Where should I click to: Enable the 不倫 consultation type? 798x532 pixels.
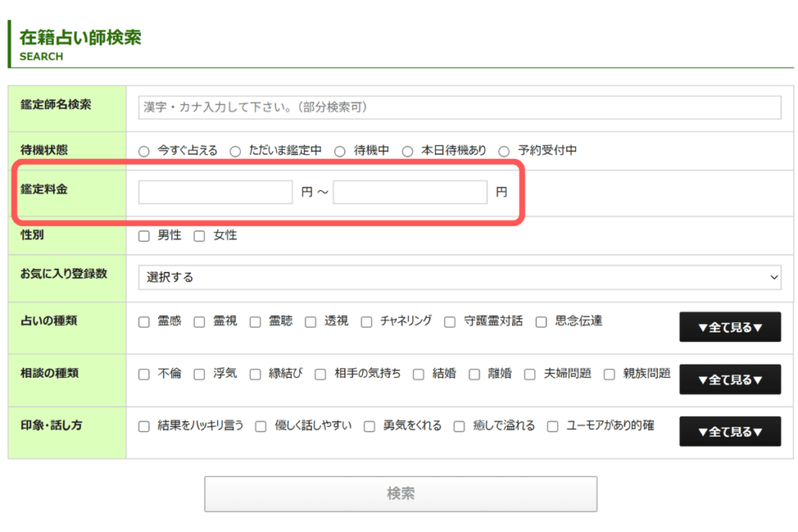[144, 374]
